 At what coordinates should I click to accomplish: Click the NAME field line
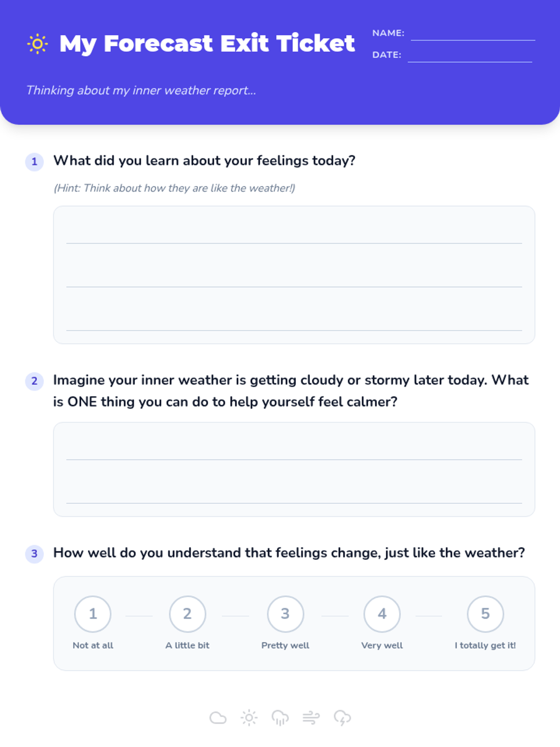tap(472, 35)
